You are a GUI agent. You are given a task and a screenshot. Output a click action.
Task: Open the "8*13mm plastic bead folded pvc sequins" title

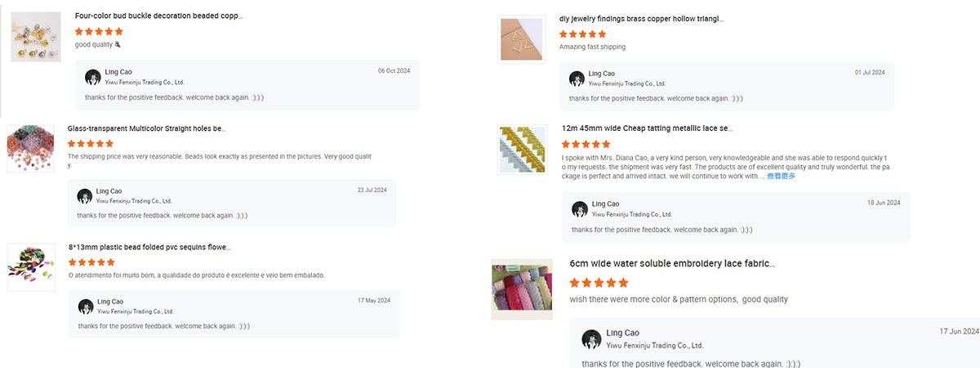149,247
